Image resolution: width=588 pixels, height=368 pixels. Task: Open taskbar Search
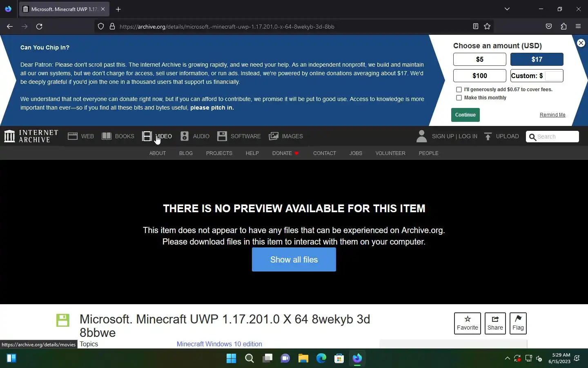(x=249, y=359)
